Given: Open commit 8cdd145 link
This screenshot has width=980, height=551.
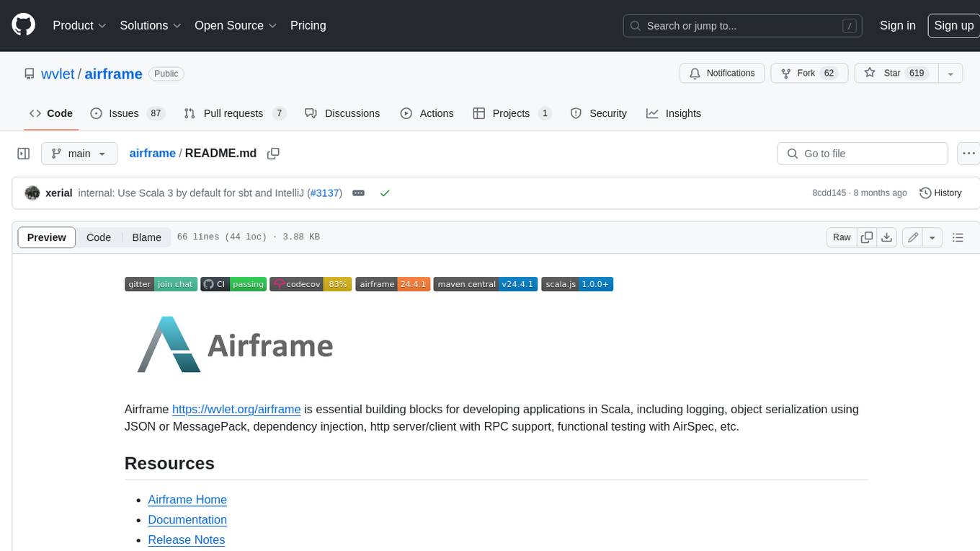Looking at the screenshot, I should pyautogui.click(x=829, y=193).
